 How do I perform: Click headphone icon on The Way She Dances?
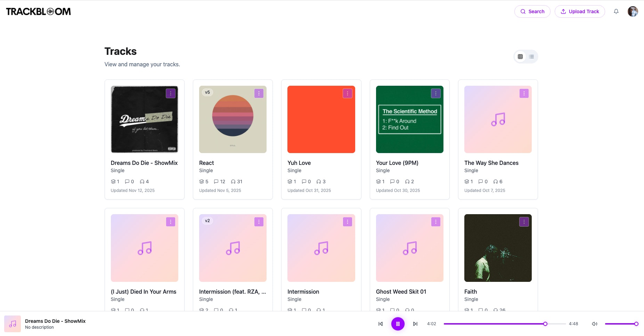click(496, 182)
